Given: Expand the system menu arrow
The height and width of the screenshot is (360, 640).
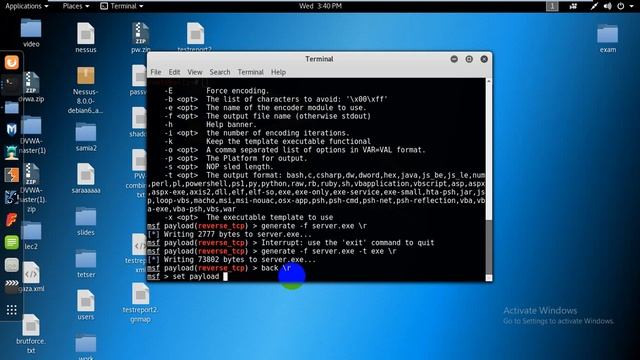Looking at the screenshot, I should click(x=631, y=7).
